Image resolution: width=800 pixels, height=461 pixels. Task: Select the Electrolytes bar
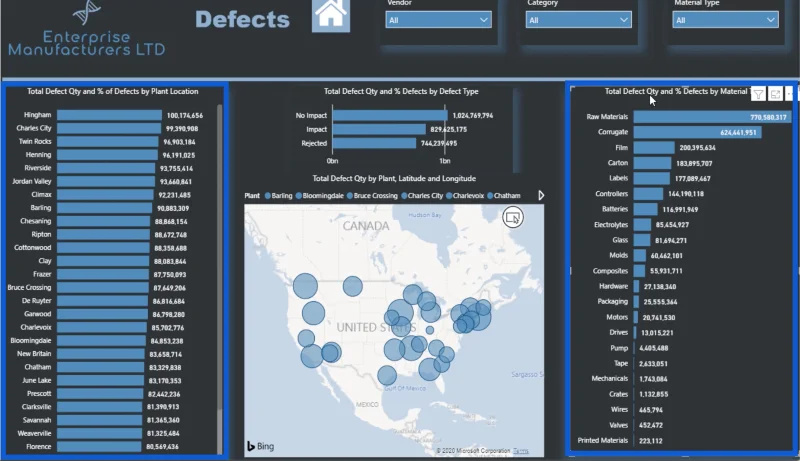click(642, 224)
